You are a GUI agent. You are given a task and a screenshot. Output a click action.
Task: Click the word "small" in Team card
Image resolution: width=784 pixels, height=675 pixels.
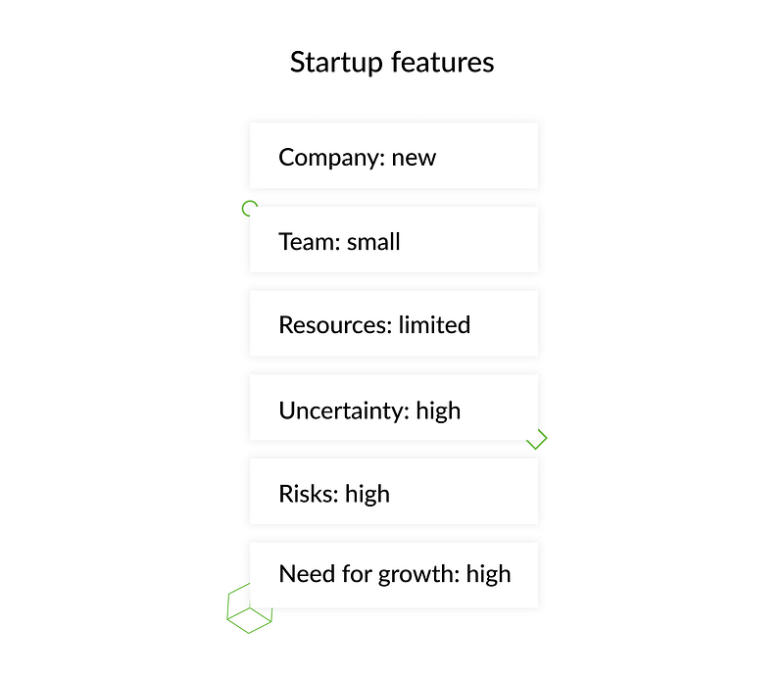click(373, 242)
